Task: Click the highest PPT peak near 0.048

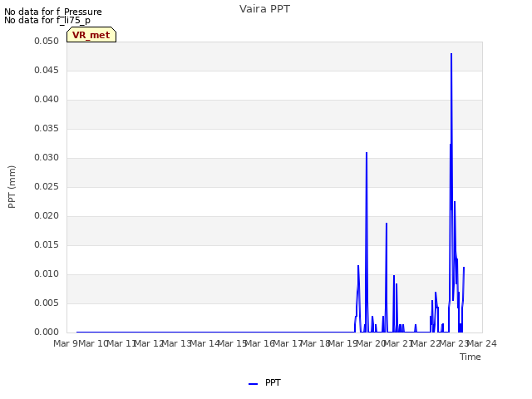Action: click(x=451, y=54)
